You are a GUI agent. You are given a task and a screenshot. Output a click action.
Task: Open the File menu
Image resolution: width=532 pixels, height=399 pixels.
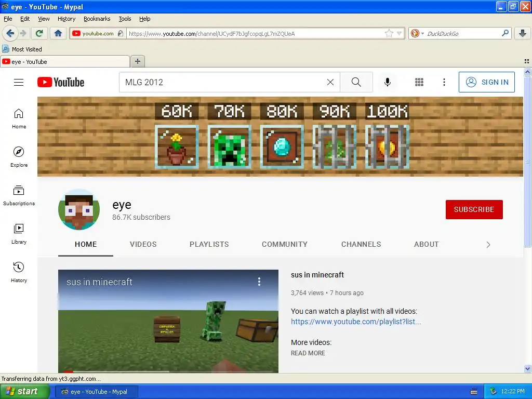point(8,19)
